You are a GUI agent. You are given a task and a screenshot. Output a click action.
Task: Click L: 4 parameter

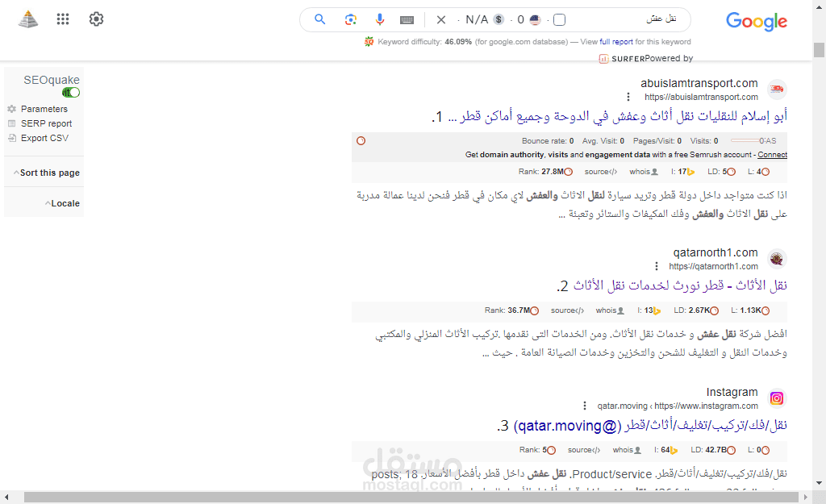pyautogui.click(x=758, y=172)
